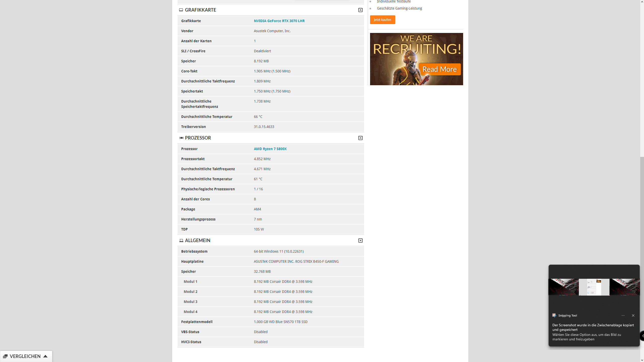Click the graphics card icon beside GRAFIKKARTE
Image resolution: width=644 pixels, height=362 pixels.
point(181,10)
